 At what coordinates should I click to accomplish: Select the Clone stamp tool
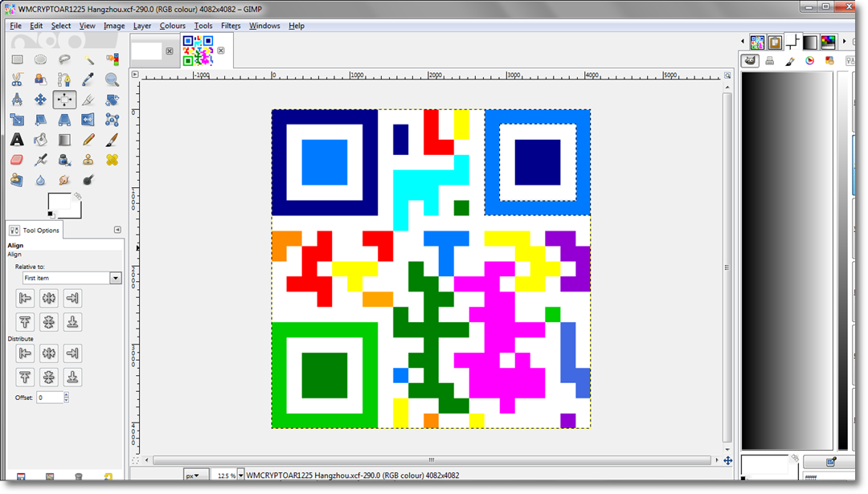[88, 160]
